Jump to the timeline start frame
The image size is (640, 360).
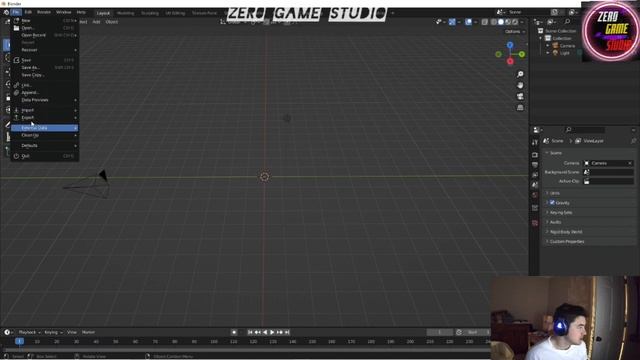(x=250, y=332)
